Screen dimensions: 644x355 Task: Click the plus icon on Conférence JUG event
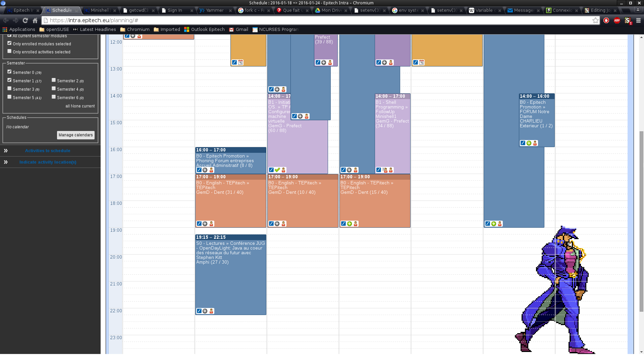[x=205, y=311]
